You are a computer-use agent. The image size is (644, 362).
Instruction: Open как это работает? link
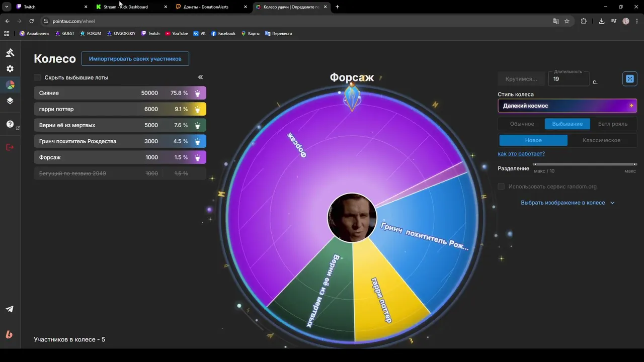point(521,154)
